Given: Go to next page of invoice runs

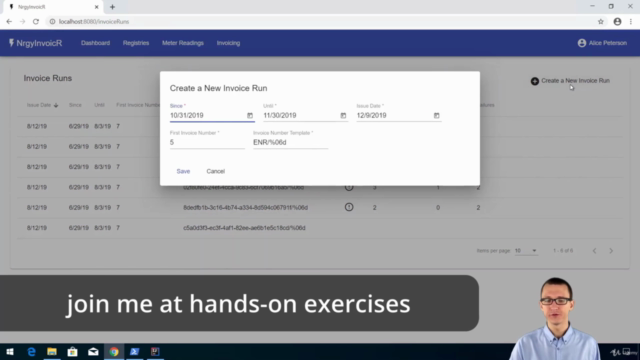Looking at the screenshot, I should click(x=611, y=251).
